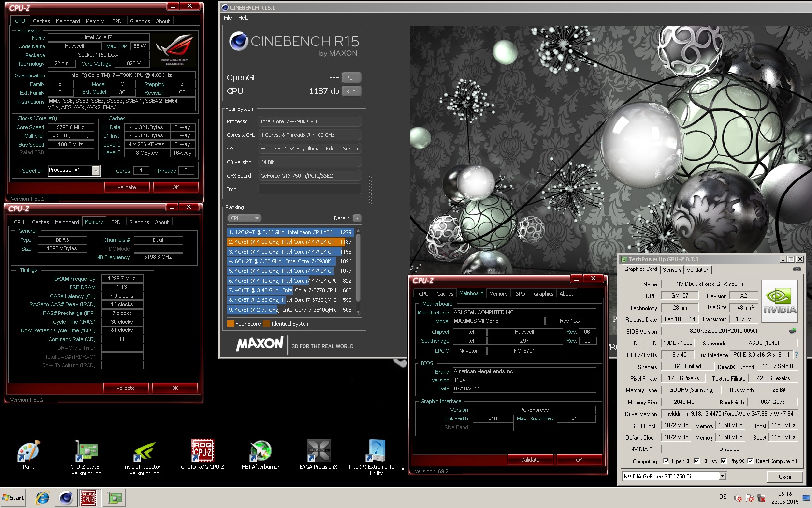Viewport: 812px width, 508px height.
Task: Click Validate in the top-left CPU-Z window
Action: [x=127, y=187]
